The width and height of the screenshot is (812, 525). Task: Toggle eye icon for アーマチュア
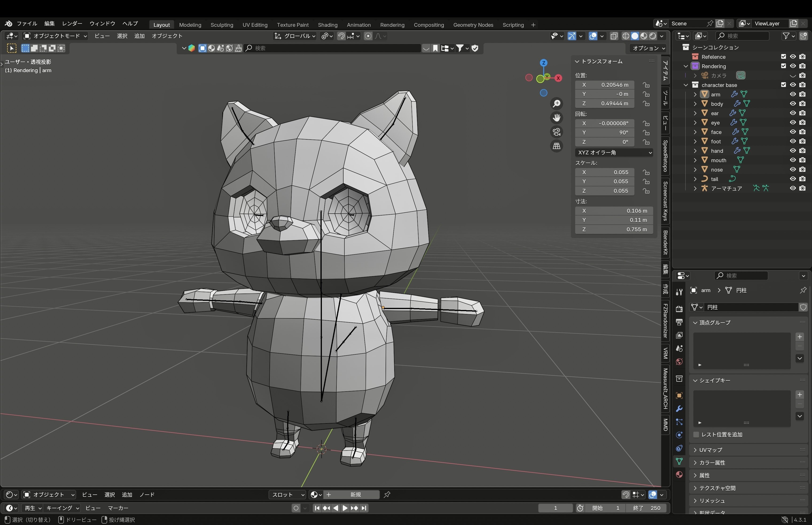click(x=793, y=188)
